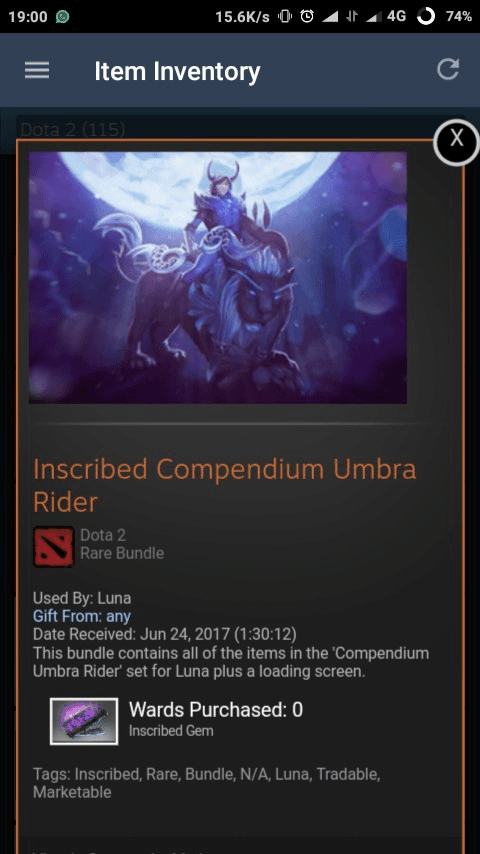Viewport: 480px width, 854px height.
Task: Tap the WhatsApp notification icon in status bar
Action: click(x=62, y=17)
